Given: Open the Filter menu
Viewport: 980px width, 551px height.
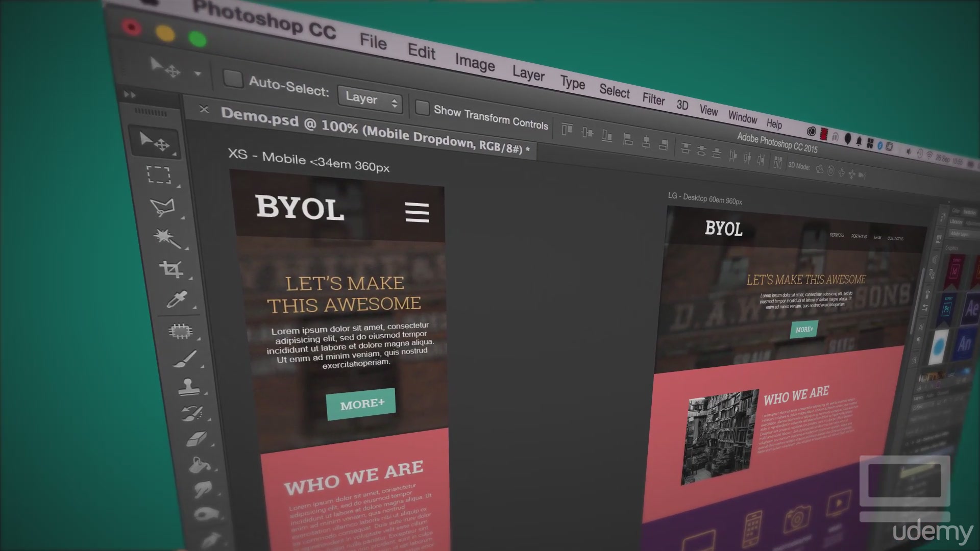Looking at the screenshot, I should click(x=653, y=98).
